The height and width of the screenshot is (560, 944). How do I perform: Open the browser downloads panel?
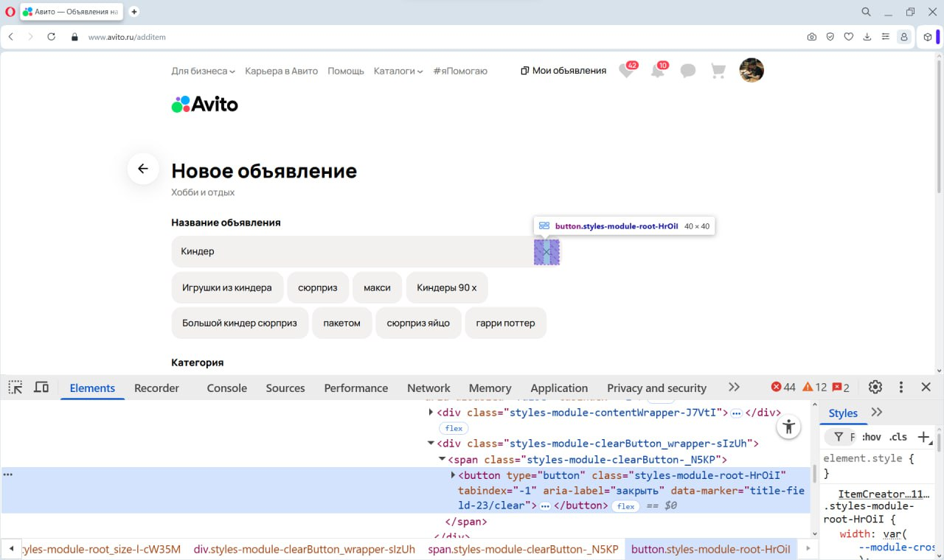point(867,36)
